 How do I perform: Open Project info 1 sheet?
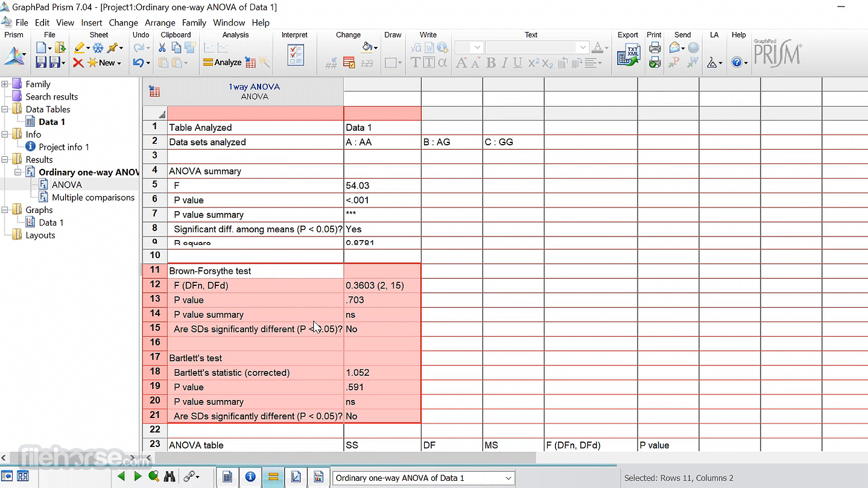coord(64,147)
